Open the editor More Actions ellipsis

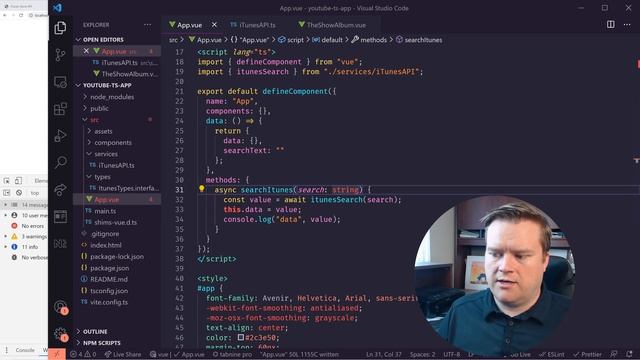[x=627, y=24]
